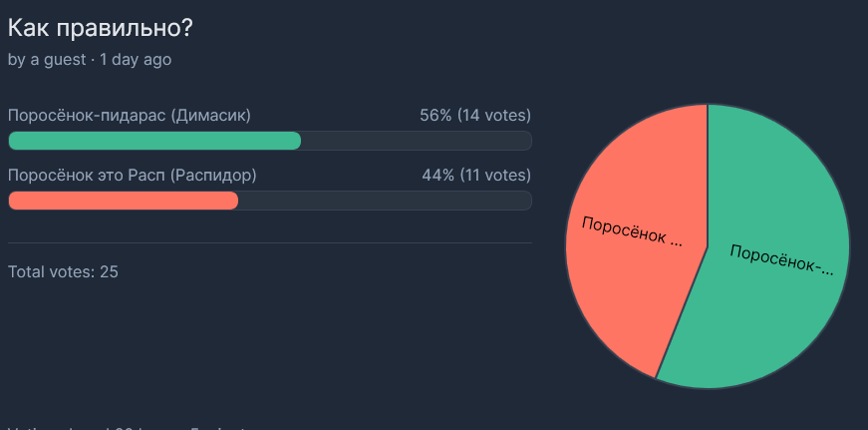Click the "by a guest" author text
868x430 pixels.
[47, 60]
